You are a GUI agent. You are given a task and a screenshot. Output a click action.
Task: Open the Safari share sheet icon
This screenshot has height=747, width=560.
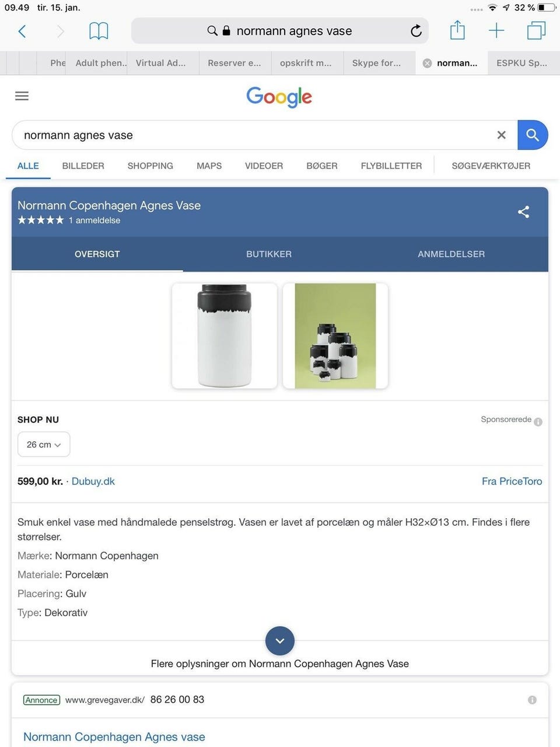pyautogui.click(x=457, y=30)
